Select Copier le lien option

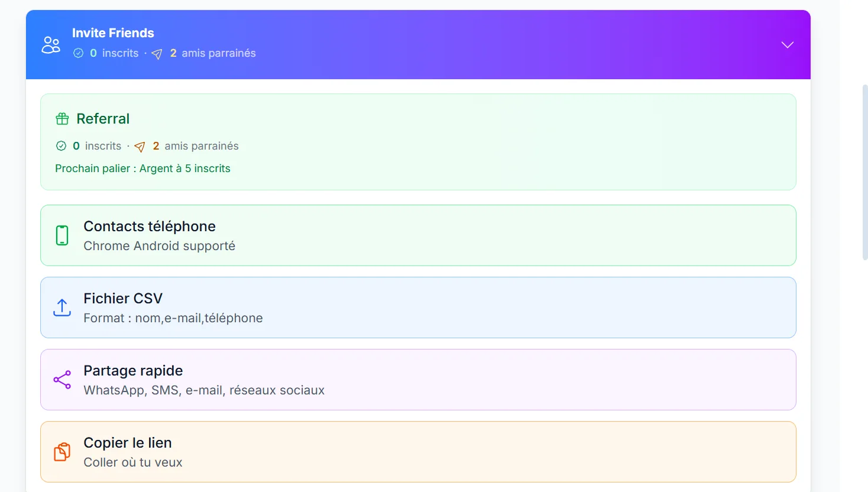[x=418, y=452]
